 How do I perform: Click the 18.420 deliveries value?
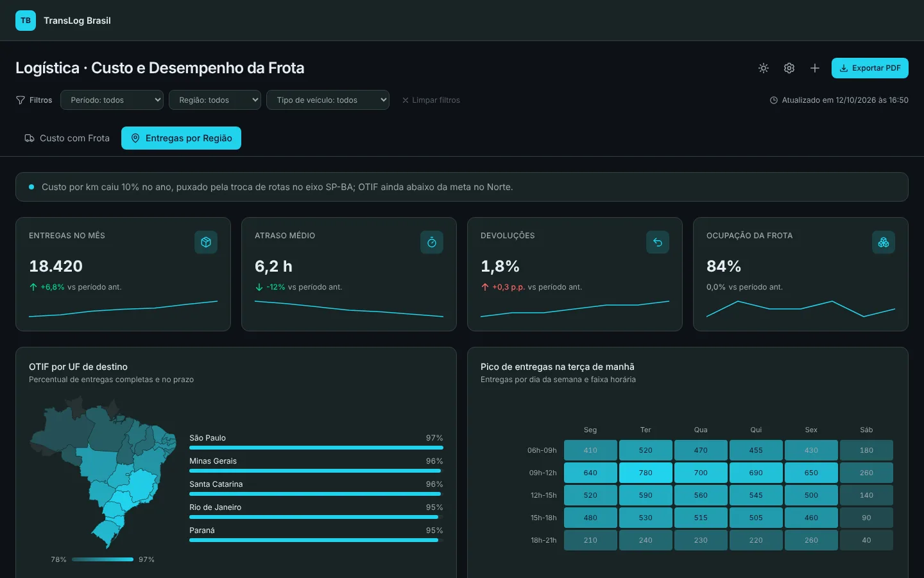[56, 266]
